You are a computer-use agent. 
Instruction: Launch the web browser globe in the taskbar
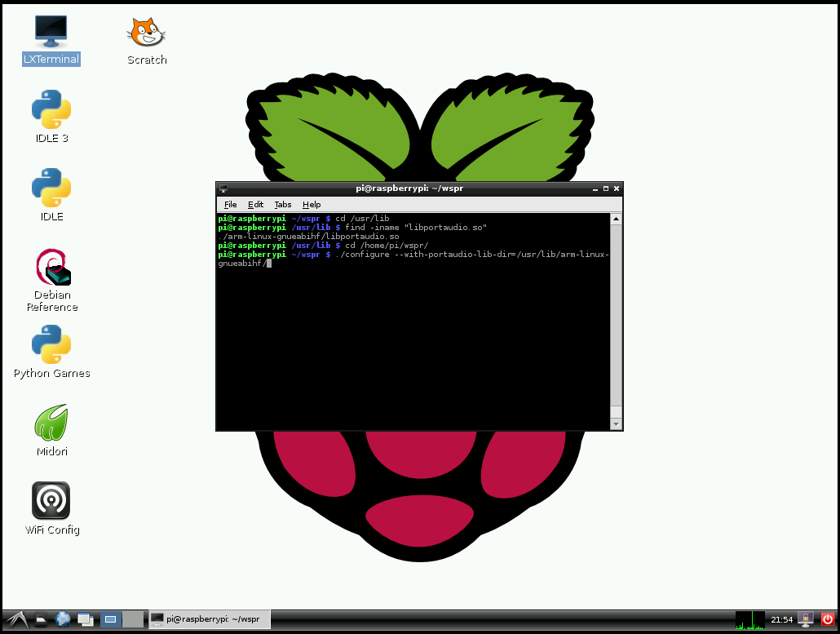[62, 619]
